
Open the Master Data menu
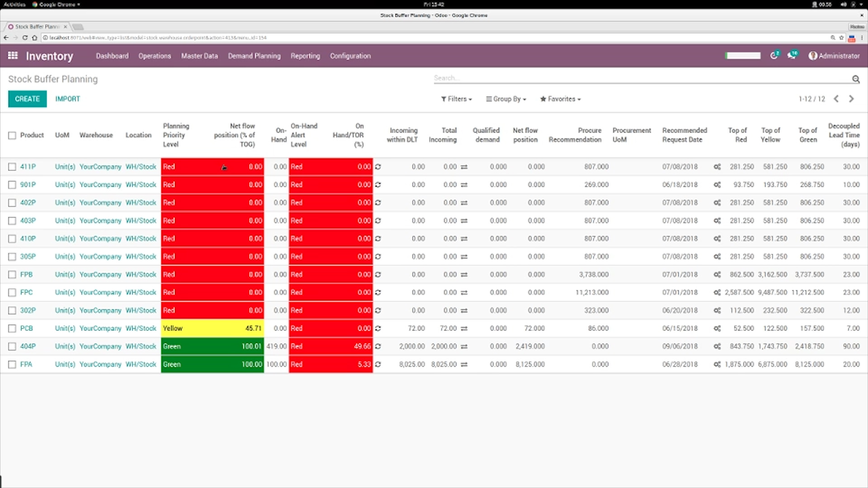pyautogui.click(x=199, y=56)
